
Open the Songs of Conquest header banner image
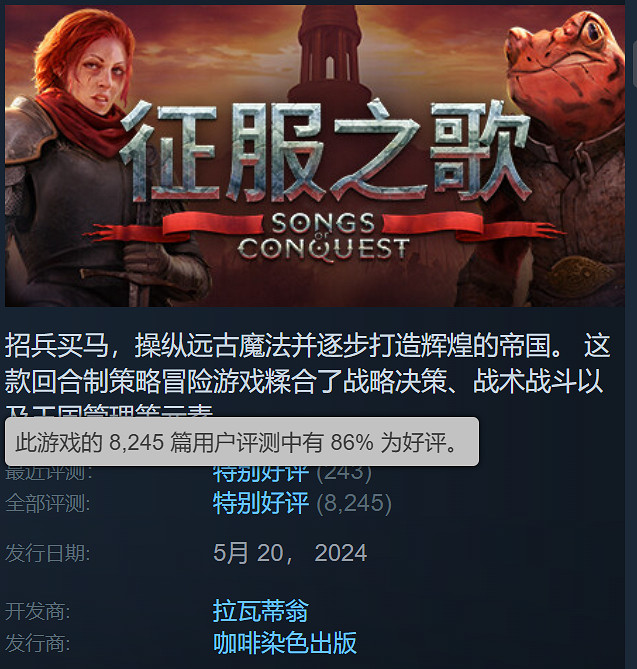click(x=315, y=156)
